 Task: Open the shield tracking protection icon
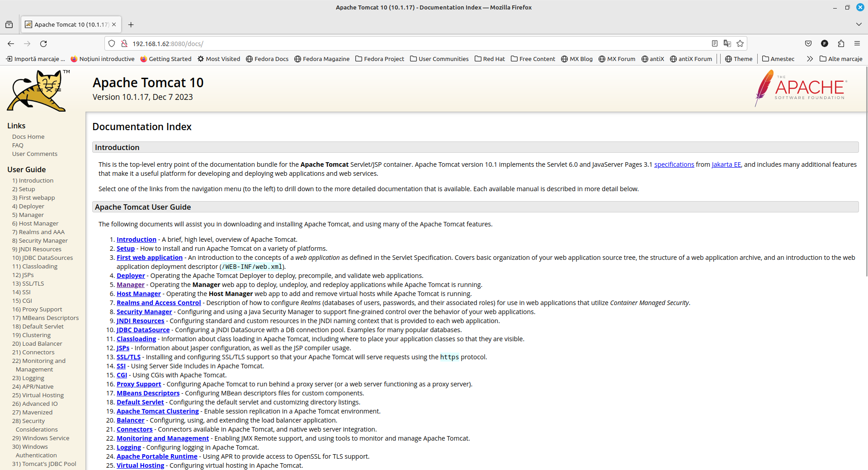click(112, 44)
